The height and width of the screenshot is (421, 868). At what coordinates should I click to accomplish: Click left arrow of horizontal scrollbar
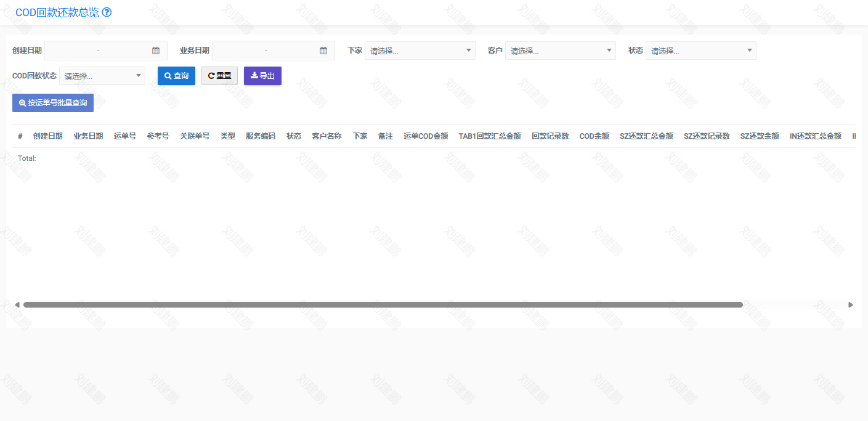(x=17, y=305)
